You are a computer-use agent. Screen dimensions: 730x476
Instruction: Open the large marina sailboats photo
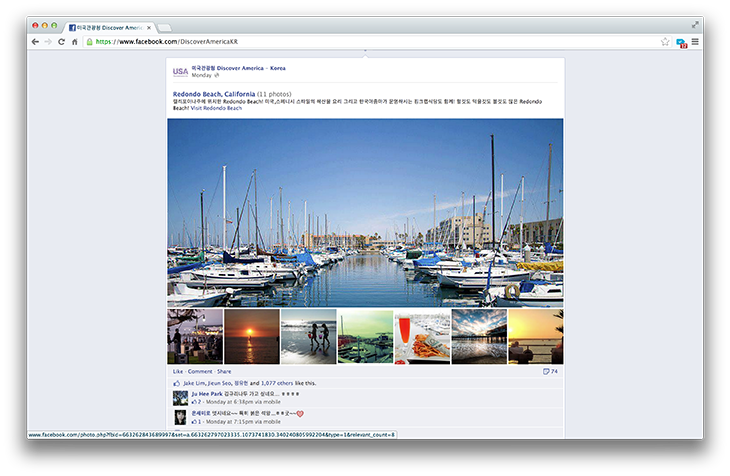pos(365,212)
